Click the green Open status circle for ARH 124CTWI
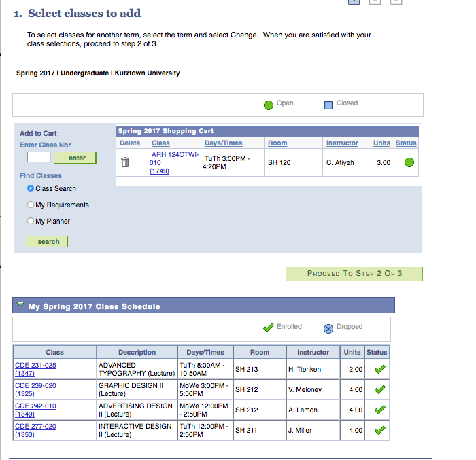 [x=409, y=162]
